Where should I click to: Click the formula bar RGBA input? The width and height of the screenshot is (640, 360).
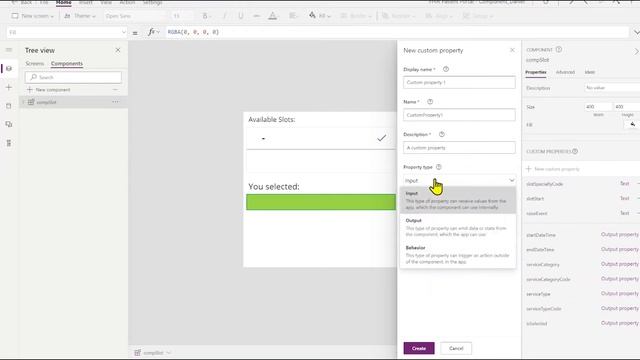(x=397, y=32)
